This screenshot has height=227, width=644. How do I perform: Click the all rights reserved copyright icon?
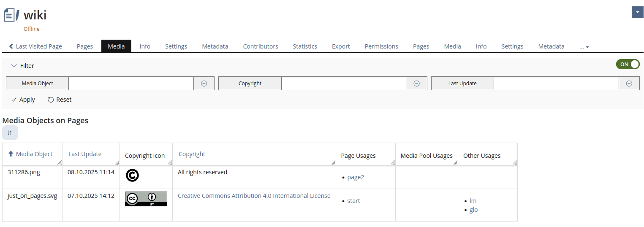(x=132, y=175)
